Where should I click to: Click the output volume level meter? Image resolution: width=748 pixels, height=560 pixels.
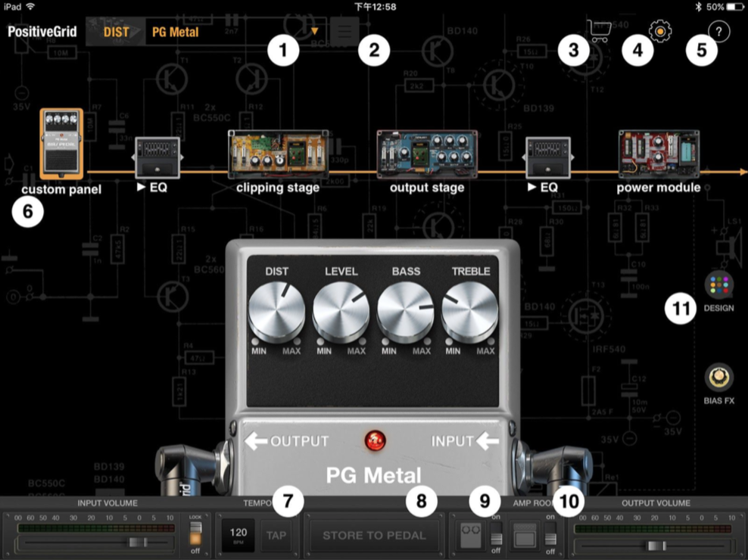tap(653, 529)
